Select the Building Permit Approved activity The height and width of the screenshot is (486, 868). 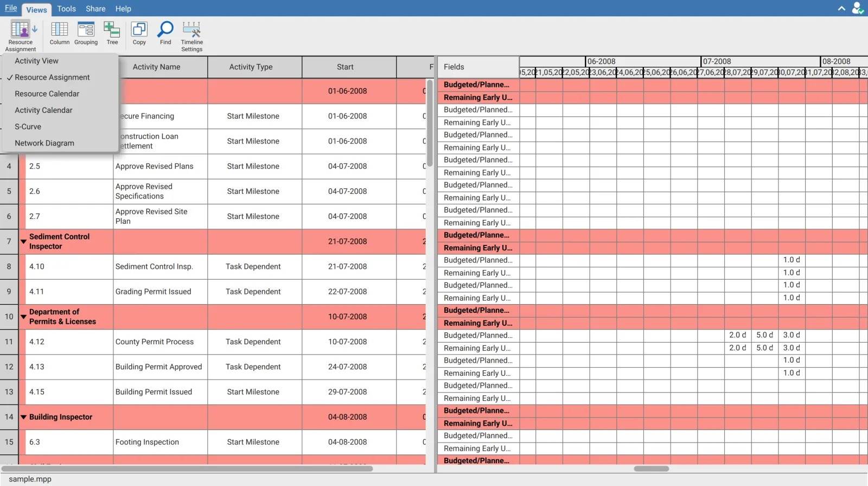coord(160,367)
